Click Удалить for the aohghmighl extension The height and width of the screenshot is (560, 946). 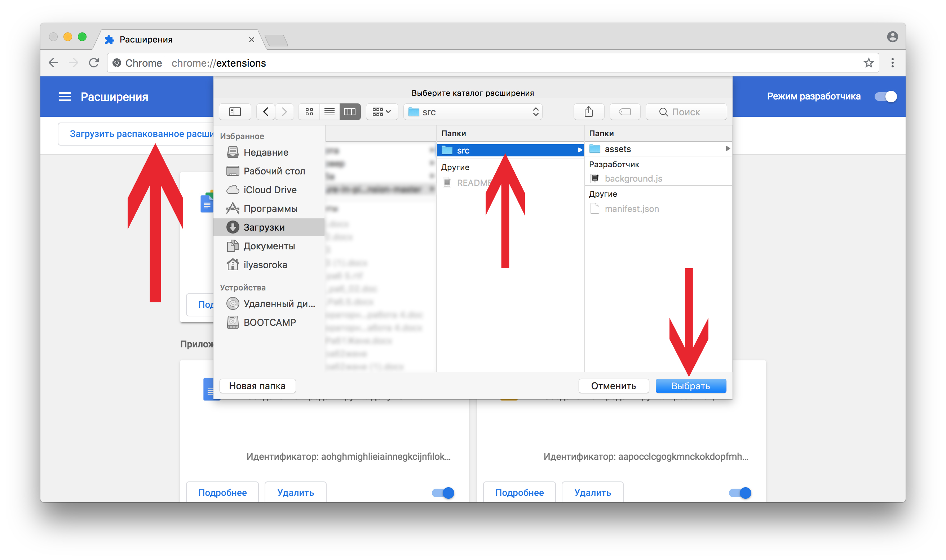[x=296, y=492]
